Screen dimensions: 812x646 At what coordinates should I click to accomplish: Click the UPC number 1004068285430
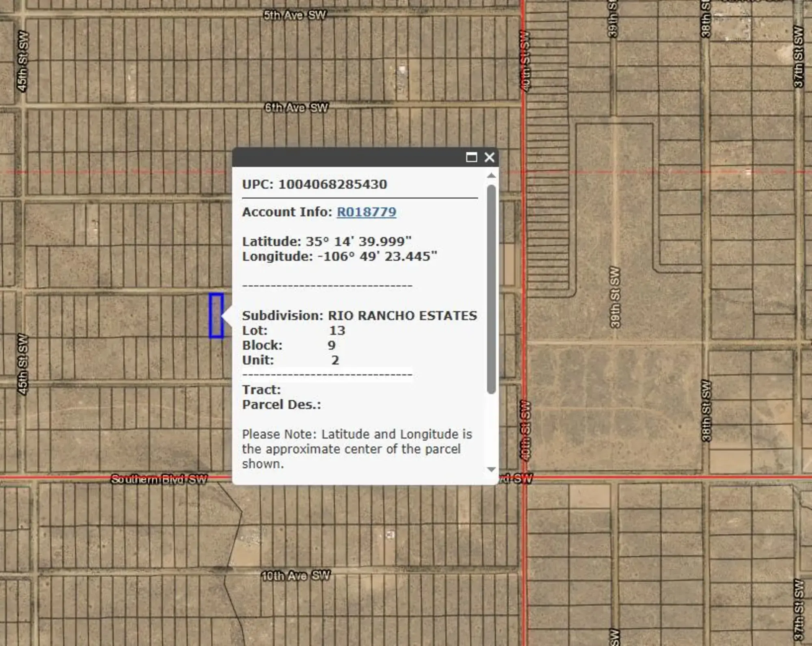coord(333,184)
